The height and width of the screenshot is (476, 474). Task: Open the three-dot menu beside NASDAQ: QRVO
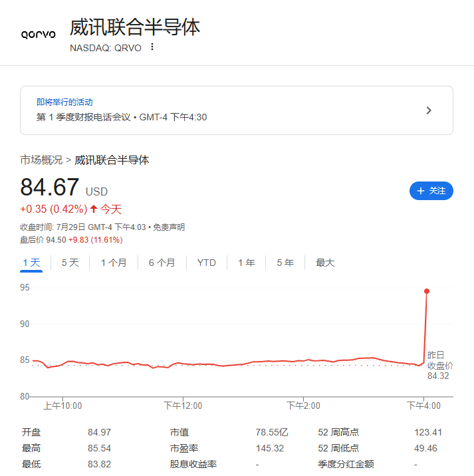point(152,47)
